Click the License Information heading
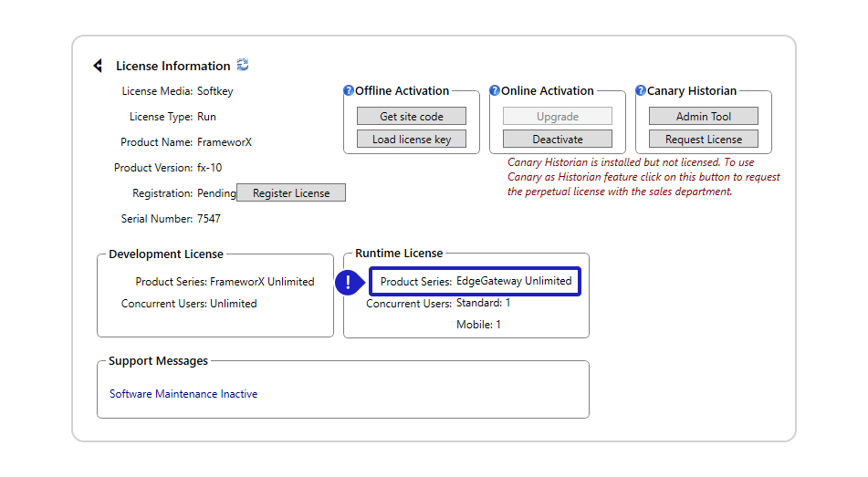Image resolution: width=868 pixels, height=477 pixels. pos(173,66)
